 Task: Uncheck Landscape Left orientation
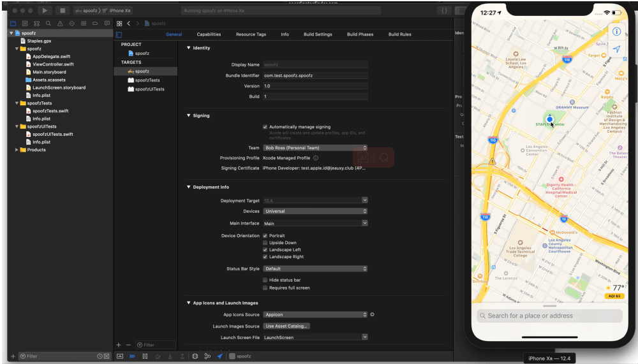pyautogui.click(x=265, y=250)
